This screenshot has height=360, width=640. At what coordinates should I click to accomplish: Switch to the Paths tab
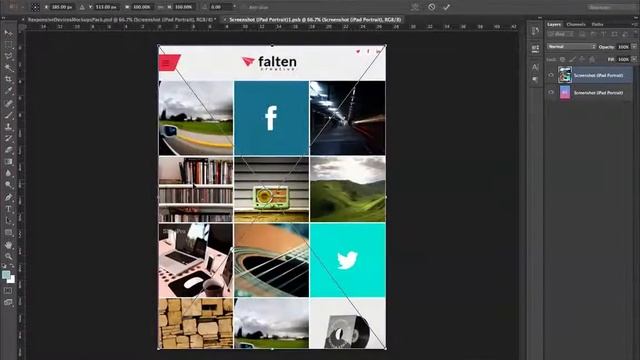pos(597,24)
